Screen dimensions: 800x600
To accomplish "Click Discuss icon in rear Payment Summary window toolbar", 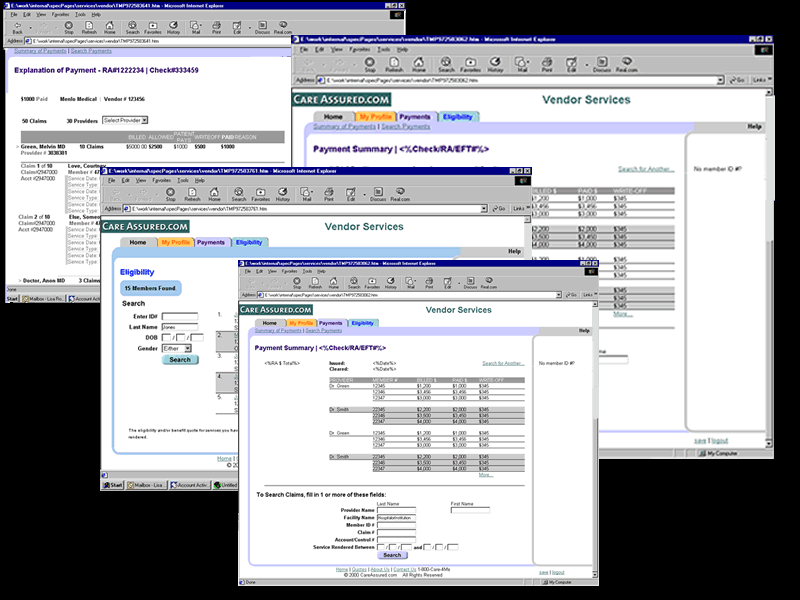I will (602, 65).
